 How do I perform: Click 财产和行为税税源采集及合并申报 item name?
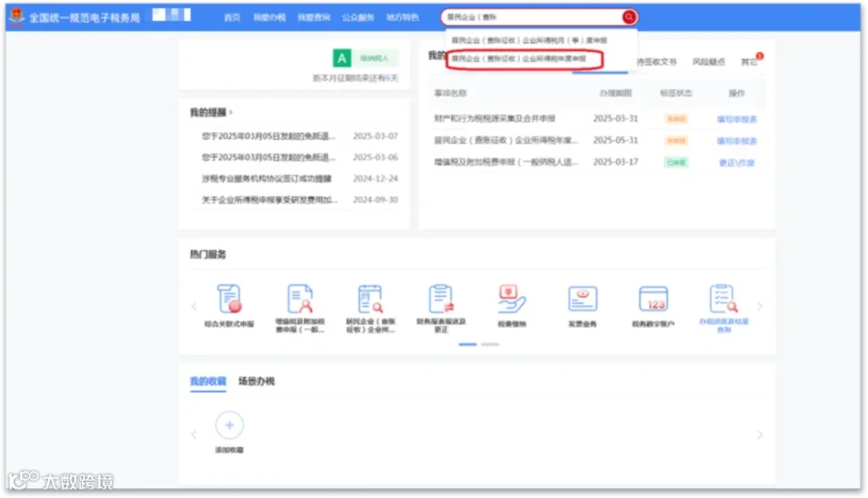click(x=495, y=119)
